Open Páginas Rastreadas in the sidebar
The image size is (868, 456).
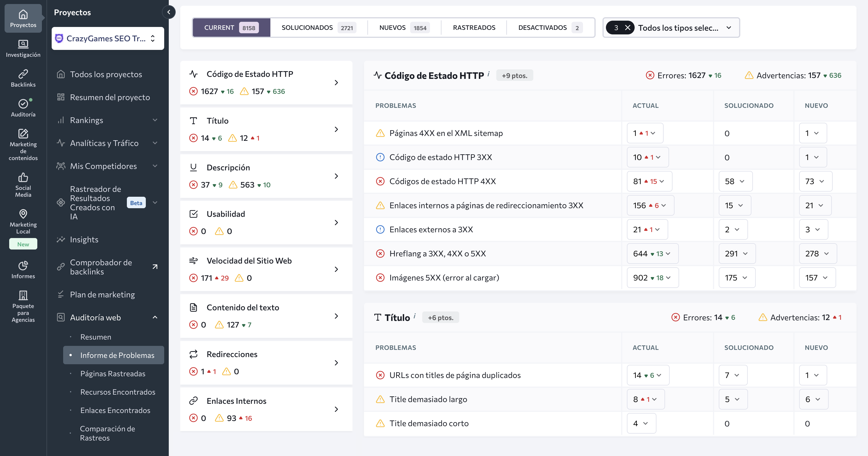(113, 373)
